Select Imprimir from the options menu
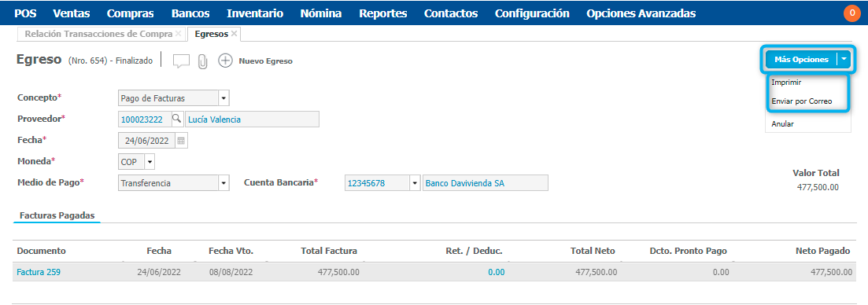This screenshot has width=868, height=305. (x=786, y=82)
